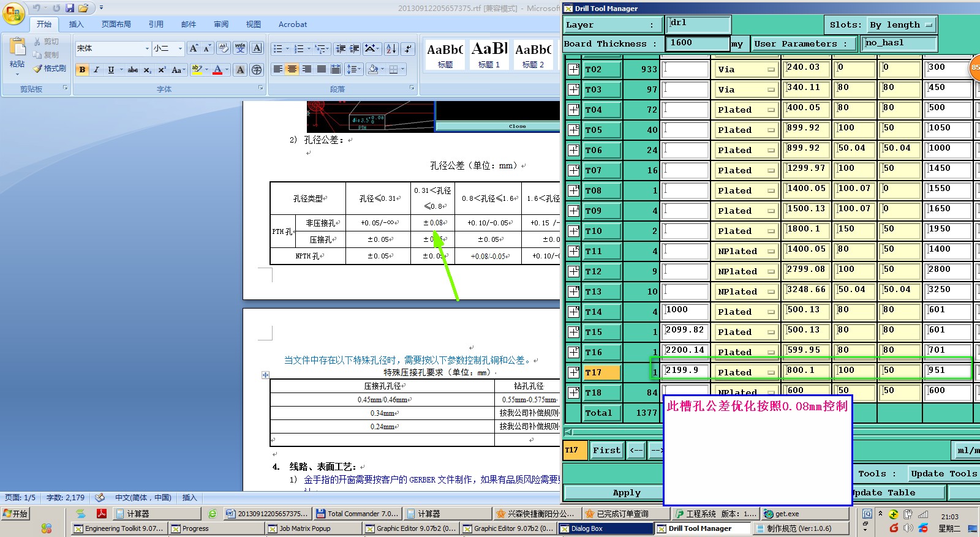Expand the T02 tool row plus box
The height and width of the screenshot is (537, 980).
pyautogui.click(x=573, y=69)
